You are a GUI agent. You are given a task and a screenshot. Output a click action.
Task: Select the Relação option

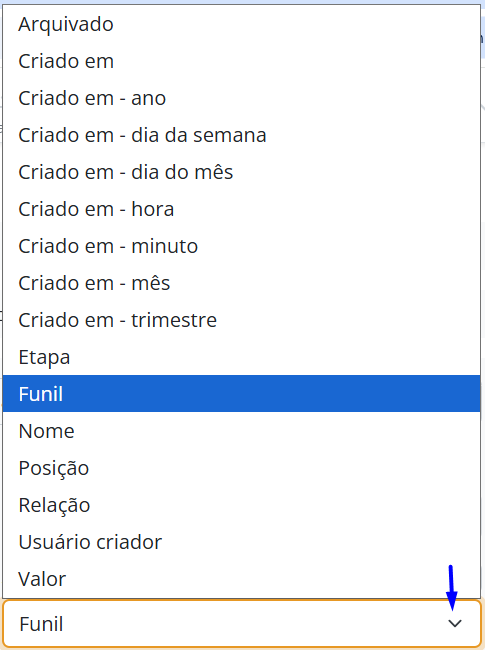[241, 505]
